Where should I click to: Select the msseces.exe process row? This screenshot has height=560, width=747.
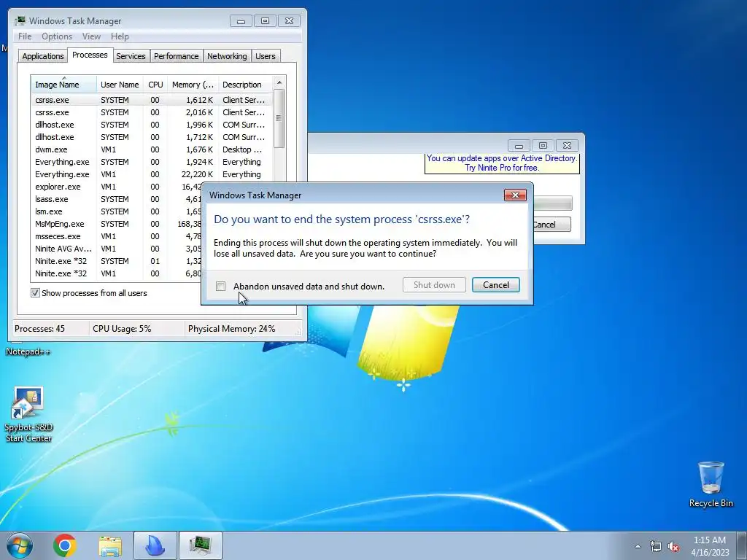pos(117,236)
